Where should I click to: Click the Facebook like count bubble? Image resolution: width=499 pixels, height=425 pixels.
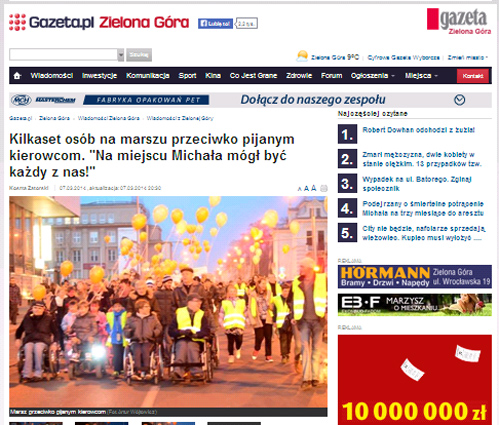click(246, 24)
